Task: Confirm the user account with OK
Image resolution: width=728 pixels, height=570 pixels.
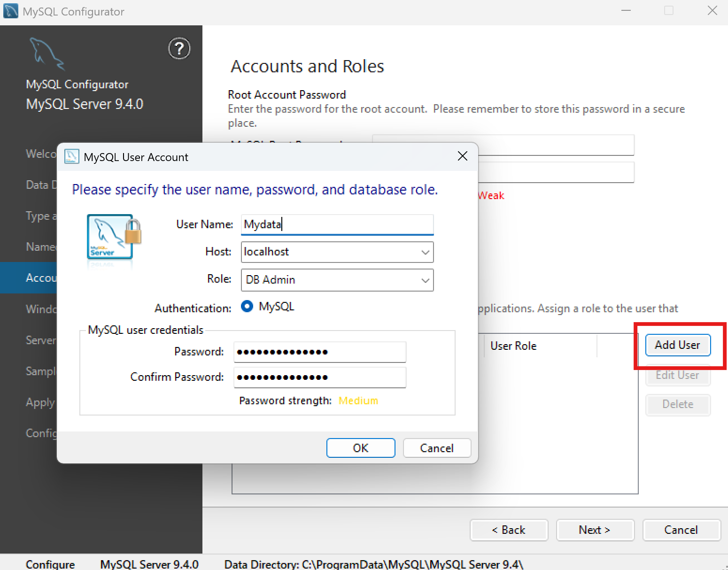Action: (x=361, y=448)
